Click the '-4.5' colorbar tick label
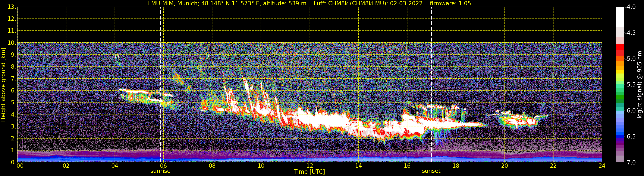This screenshot has height=176, width=644. 630,33
